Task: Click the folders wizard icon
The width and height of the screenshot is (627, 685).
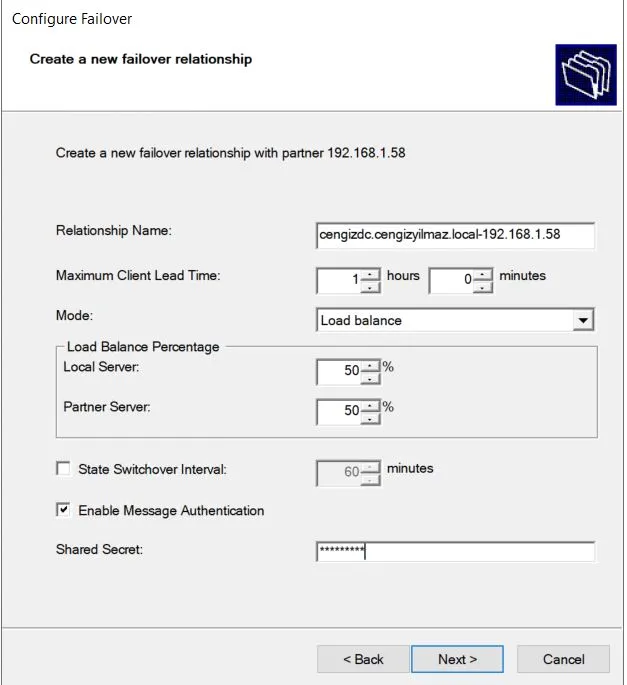Action: pos(586,75)
